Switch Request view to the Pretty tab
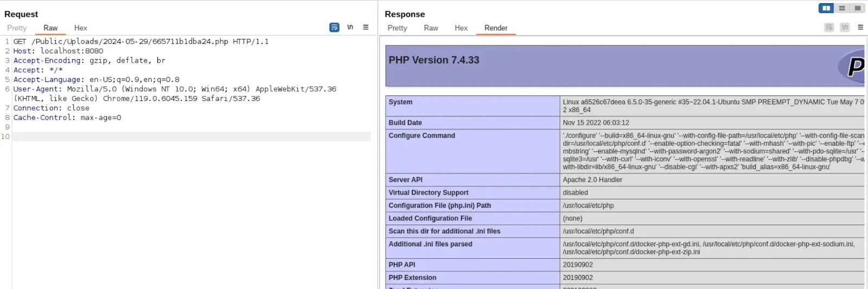 click(17, 28)
